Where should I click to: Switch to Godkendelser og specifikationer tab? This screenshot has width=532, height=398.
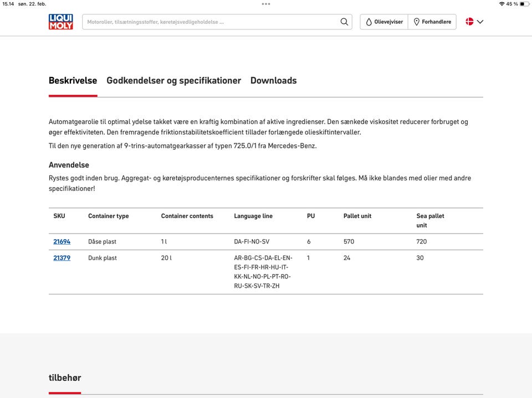point(173,81)
